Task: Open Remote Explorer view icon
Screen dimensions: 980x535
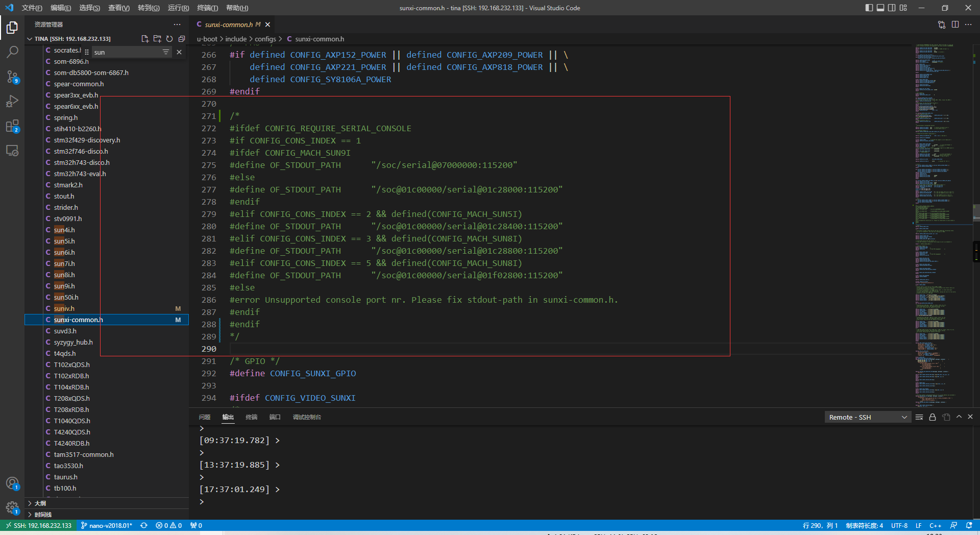Action: tap(12, 151)
